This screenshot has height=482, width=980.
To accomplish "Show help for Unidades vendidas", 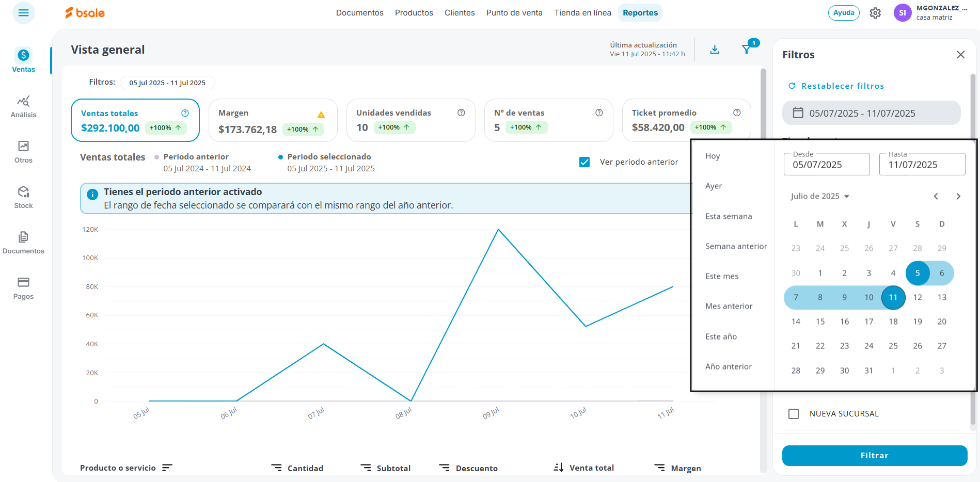I will pyautogui.click(x=461, y=113).
